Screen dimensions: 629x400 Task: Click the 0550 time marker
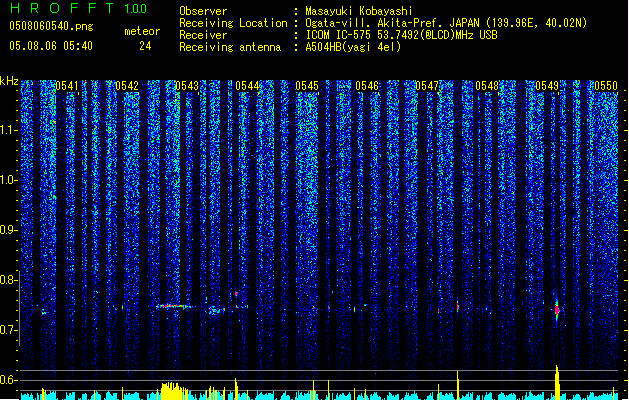pos(606,86)
